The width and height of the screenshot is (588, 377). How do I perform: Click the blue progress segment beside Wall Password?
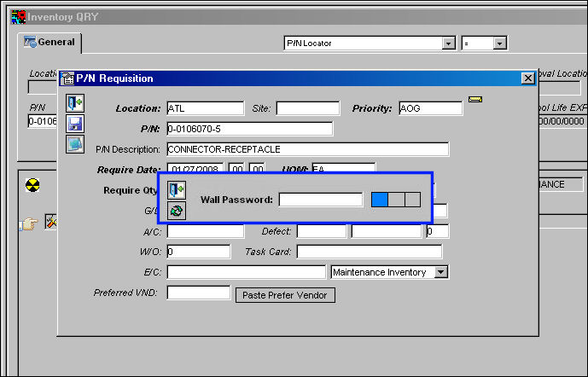pos(380,200)
